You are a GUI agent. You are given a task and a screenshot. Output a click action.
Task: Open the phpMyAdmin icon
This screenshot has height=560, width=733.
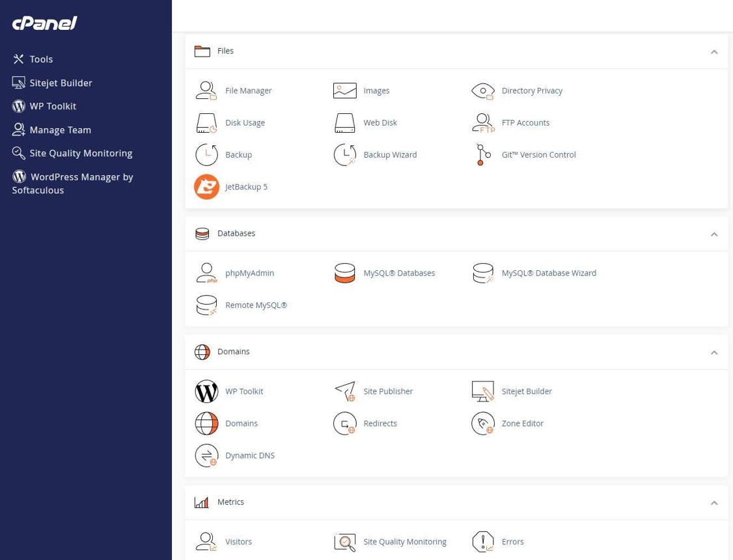click(x=206, y=273)
